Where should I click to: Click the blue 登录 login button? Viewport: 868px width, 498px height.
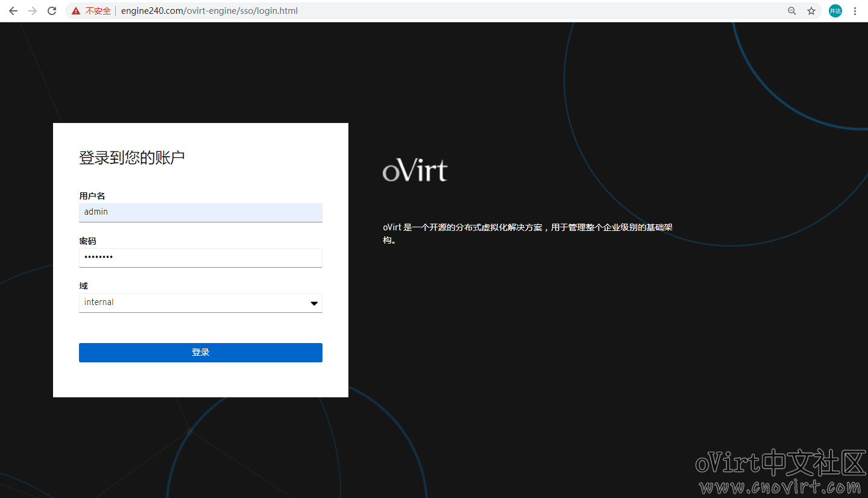coord(201,353)
